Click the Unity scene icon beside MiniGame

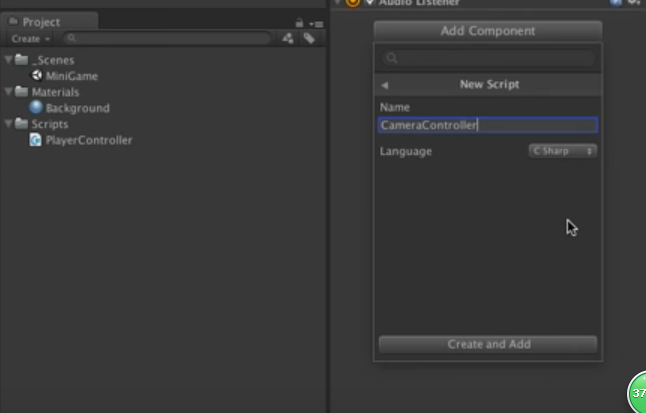click(x=37, y=75)
